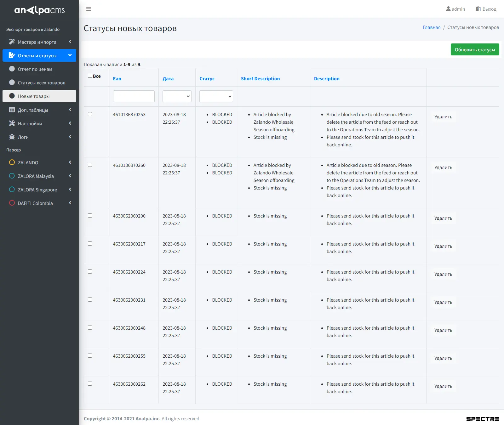Click the Выход logout icon
504x425 pixels.
coord(478,9)
